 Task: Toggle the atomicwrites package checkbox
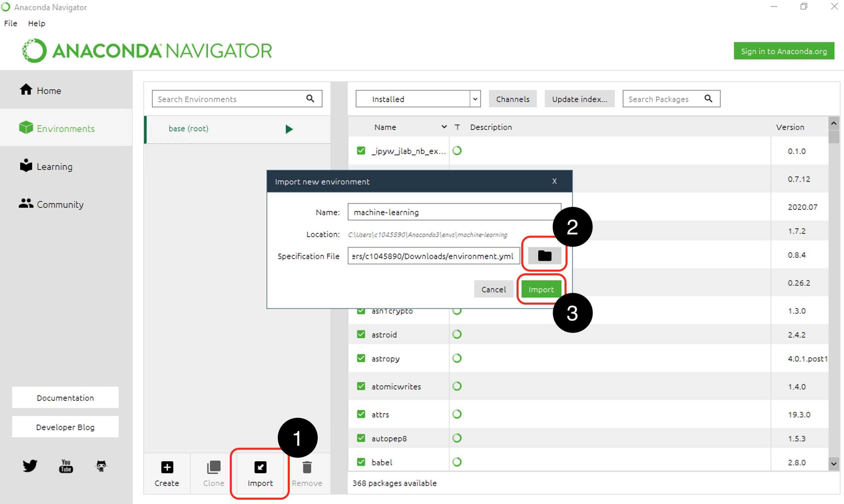click(x=361, y=386)
